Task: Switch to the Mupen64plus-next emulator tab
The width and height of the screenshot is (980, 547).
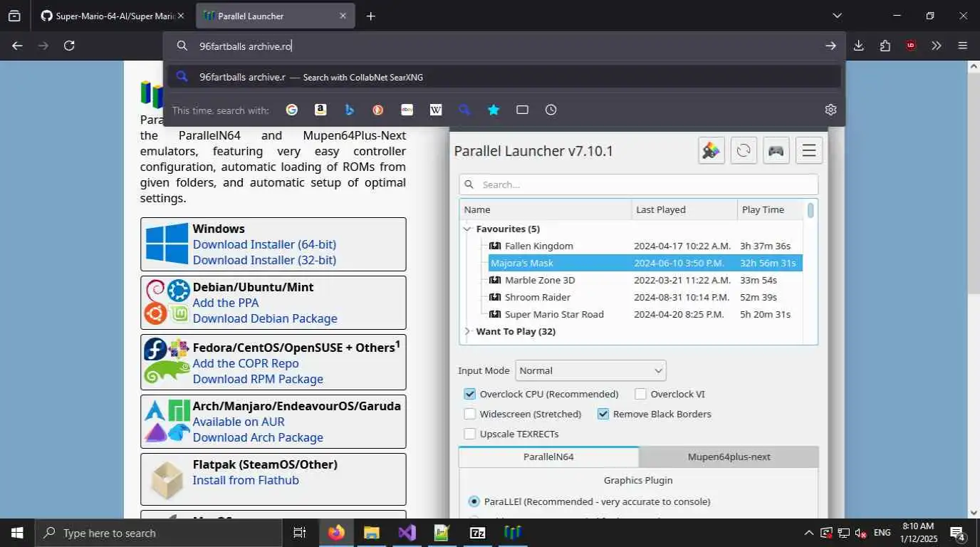Action: [729, 457]
